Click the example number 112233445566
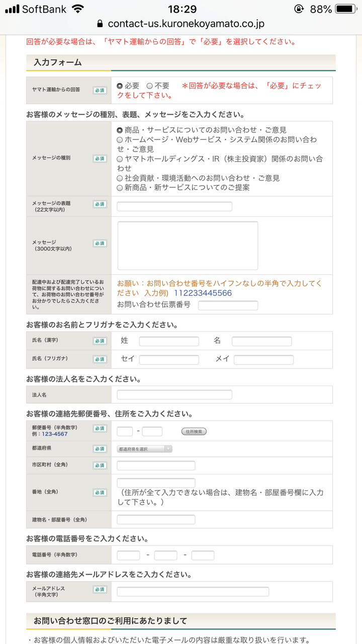This screenshot has width=362, height=644. coord(203,293)
